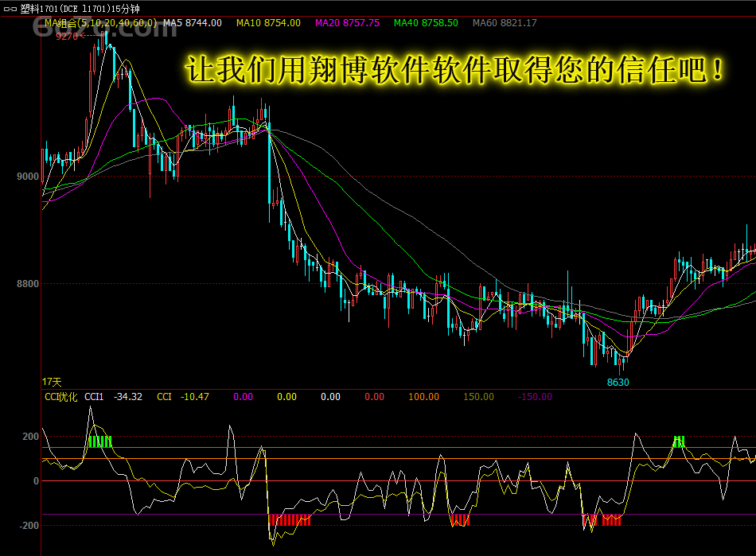Select the green MA40 8758.50 legend

pos(426,23)
